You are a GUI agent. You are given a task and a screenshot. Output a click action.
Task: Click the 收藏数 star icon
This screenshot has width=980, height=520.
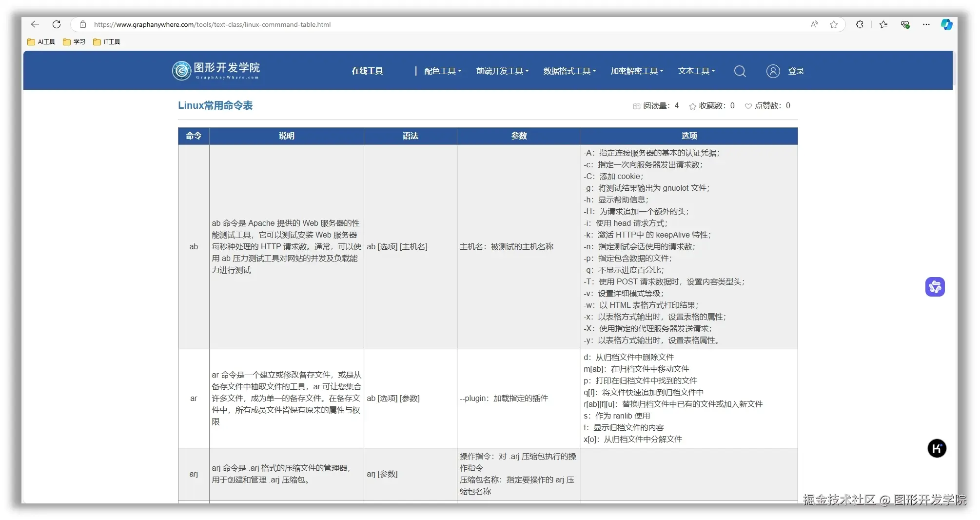692,106
